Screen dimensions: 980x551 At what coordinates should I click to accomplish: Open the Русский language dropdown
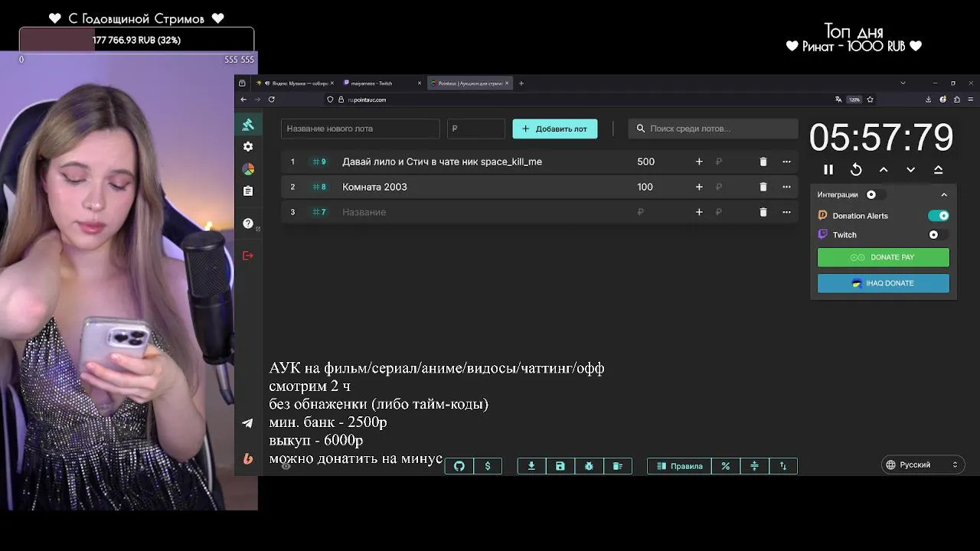pos(922,465)
